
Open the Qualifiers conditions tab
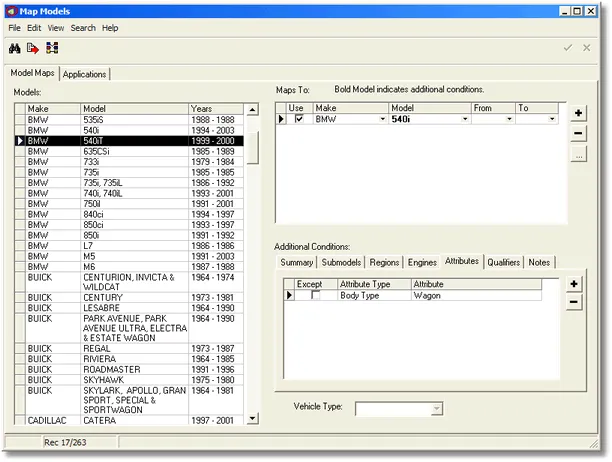(x=503, y=263)
